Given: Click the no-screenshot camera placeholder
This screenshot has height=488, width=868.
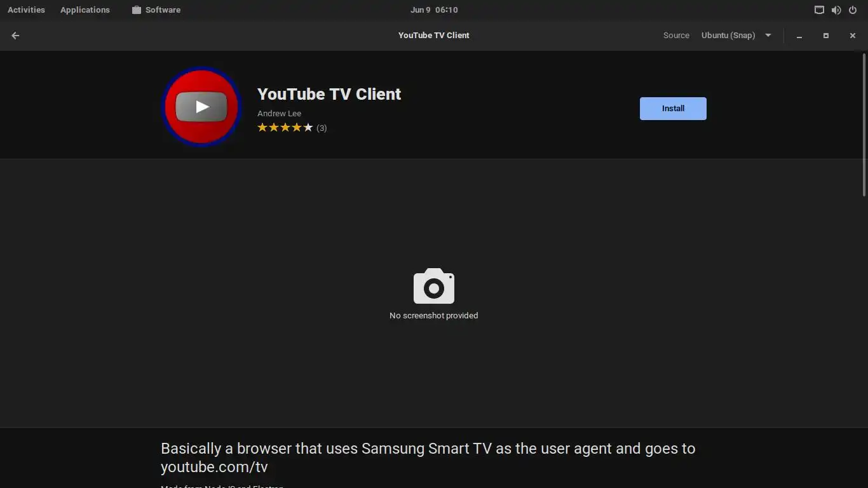Looking at the screenshot, I should coord(434,286).
